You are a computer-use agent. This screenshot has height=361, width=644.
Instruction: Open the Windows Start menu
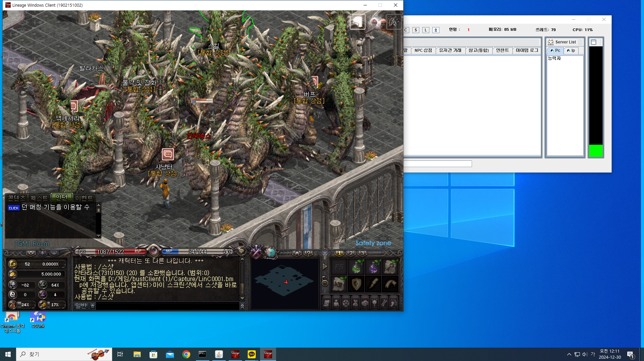point(8,354)
